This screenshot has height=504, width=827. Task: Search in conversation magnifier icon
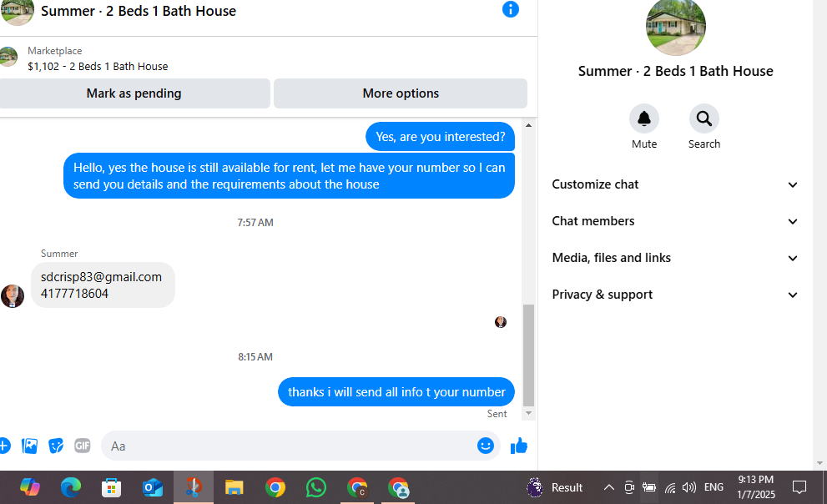click(x=704, y=118)
